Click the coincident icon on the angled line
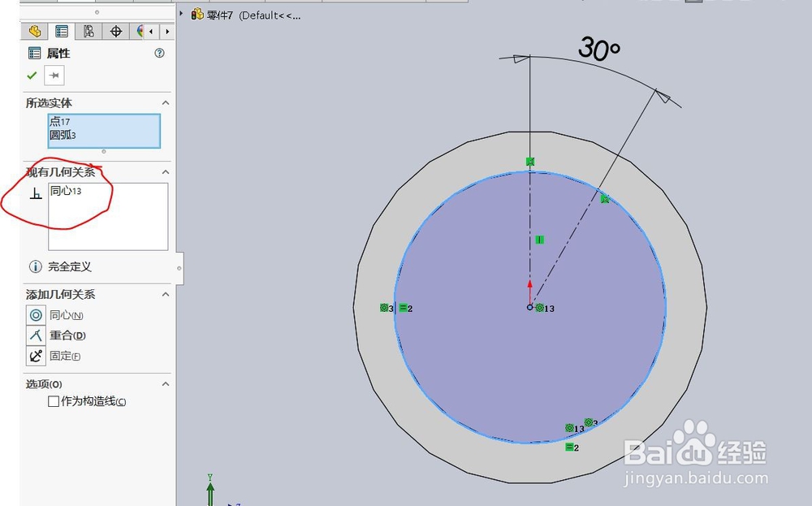 click(605, 199)
